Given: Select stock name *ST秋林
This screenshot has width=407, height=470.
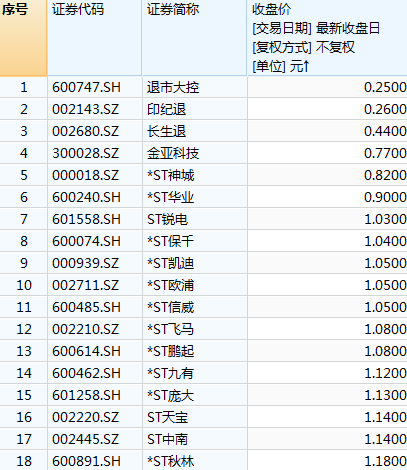Looking at the screenshot, I should tap(170, 461).
